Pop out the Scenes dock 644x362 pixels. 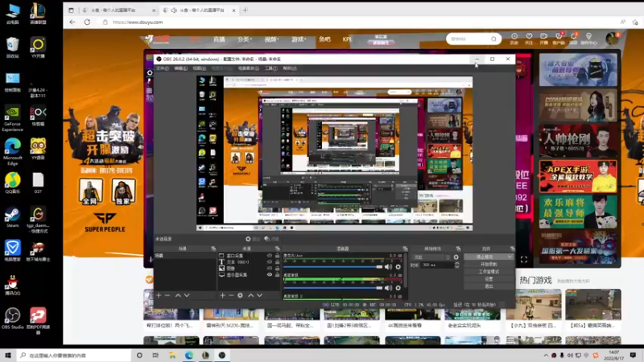coord(213,249)
